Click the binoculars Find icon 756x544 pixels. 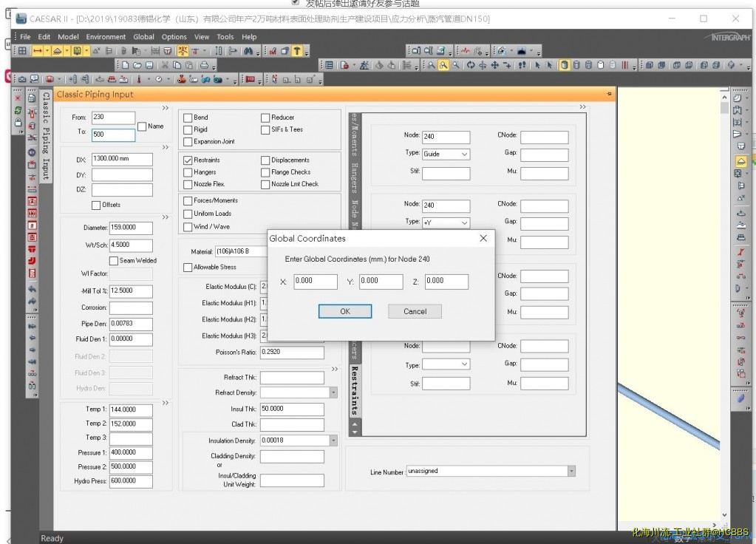click(x=248, y=51)
